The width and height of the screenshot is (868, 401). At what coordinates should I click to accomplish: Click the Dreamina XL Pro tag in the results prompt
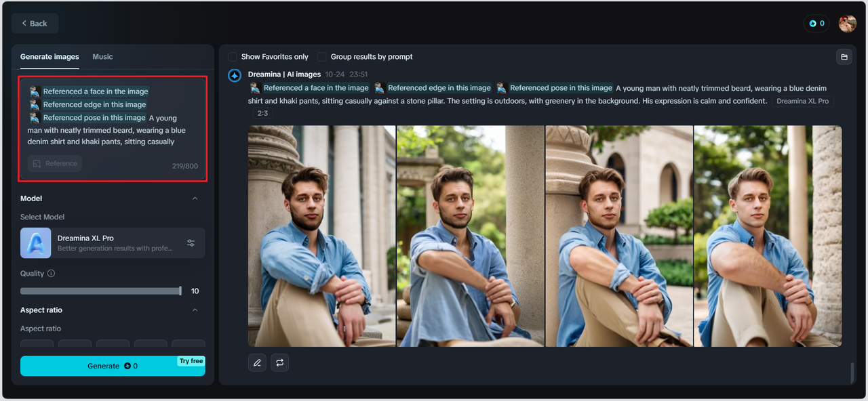click(803, 101)
